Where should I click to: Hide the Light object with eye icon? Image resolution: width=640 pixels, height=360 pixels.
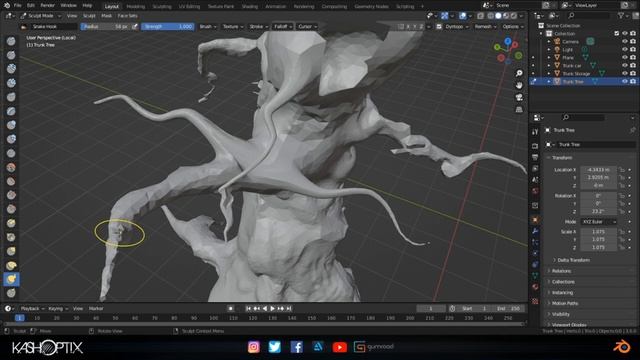click(624, 49)
